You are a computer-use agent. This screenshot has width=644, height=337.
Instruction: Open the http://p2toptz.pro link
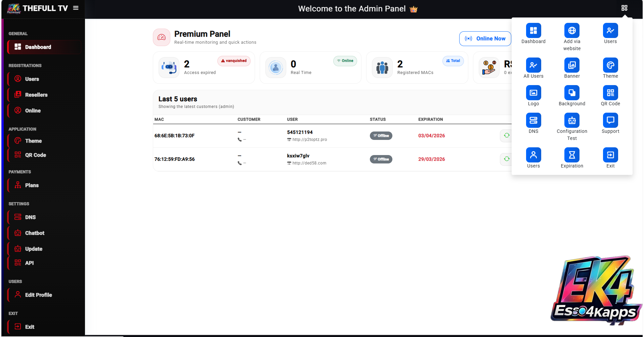point(309,140)
